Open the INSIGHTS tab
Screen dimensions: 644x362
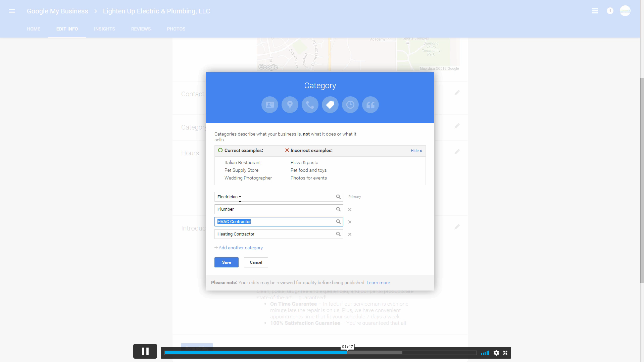(x=104, y=29)
